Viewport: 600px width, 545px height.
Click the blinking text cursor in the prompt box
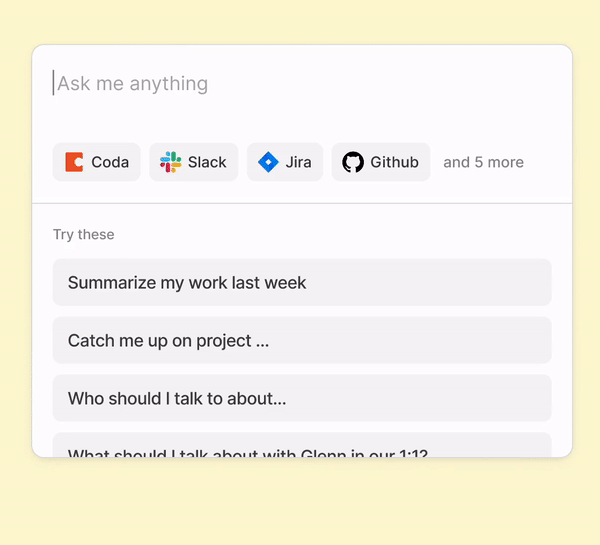(x=54, y=83)
